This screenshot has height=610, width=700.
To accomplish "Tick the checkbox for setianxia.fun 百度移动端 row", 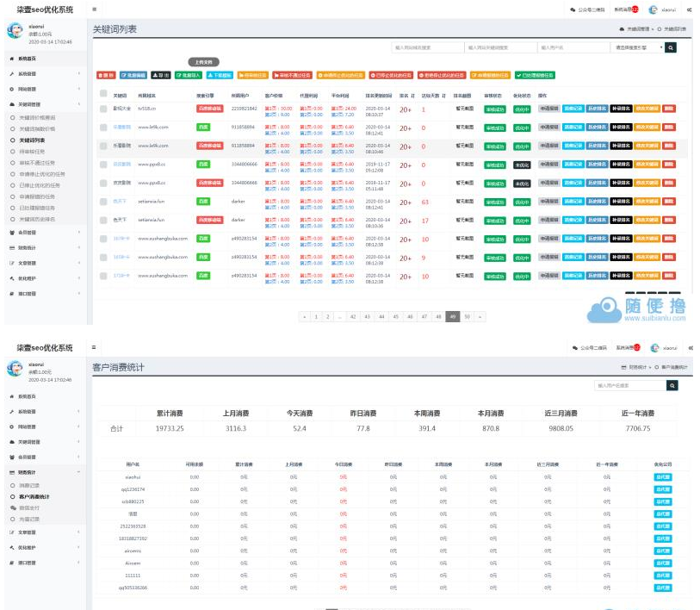I will 103,220.
